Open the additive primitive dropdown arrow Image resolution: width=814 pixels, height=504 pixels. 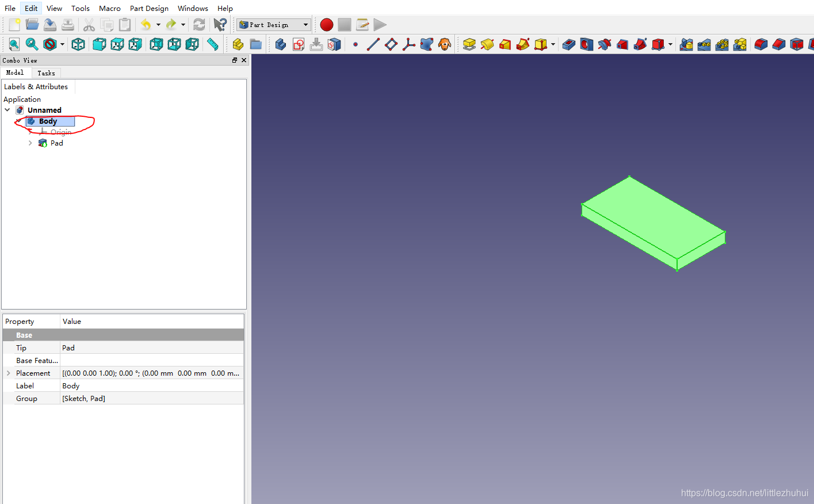[553, 44]
